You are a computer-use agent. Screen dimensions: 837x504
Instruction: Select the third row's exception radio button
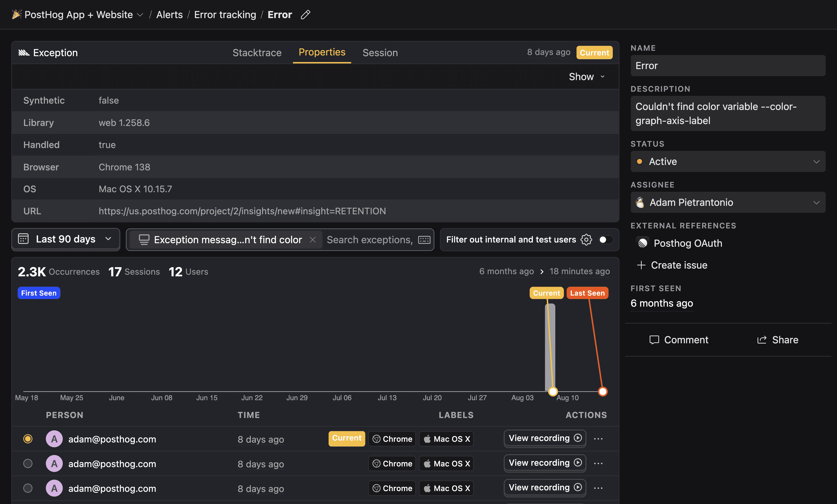(x=28, y=488)
